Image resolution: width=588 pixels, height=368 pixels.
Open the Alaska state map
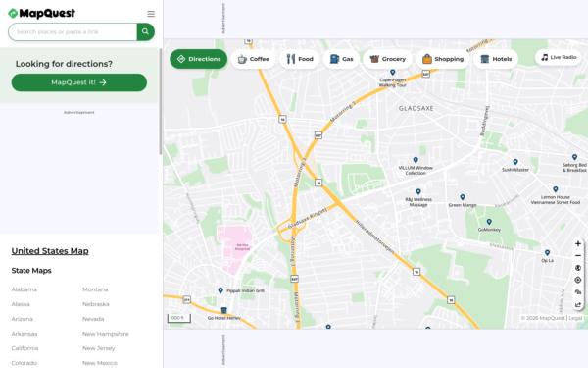coord(21,304)
